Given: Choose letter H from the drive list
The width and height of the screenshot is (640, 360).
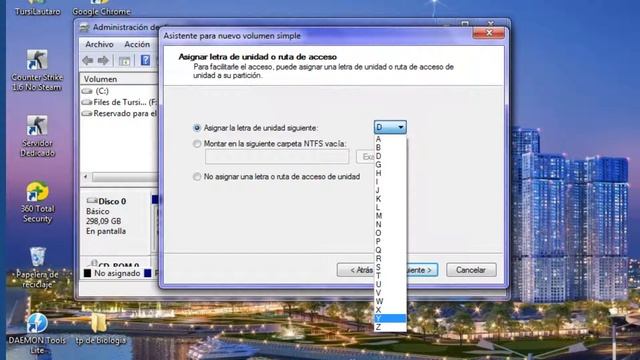Looking at the screenshot, I should pyautogui.click(x=390, y=173).
